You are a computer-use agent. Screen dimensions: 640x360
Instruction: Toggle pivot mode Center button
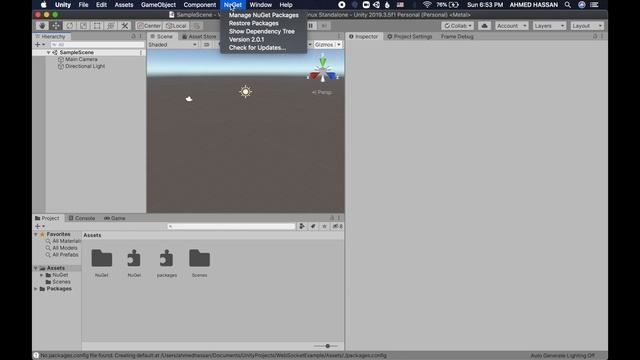149,26
